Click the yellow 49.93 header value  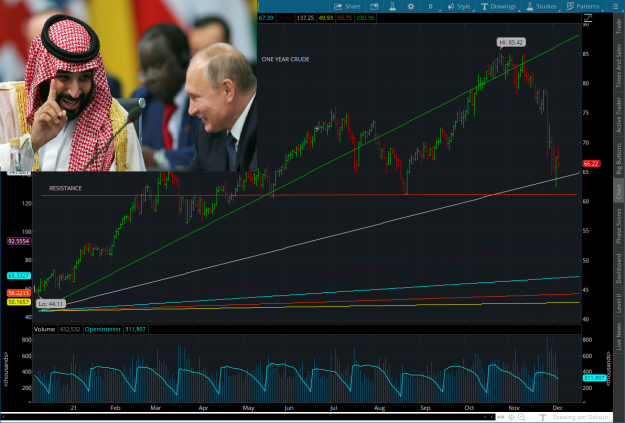326,18
